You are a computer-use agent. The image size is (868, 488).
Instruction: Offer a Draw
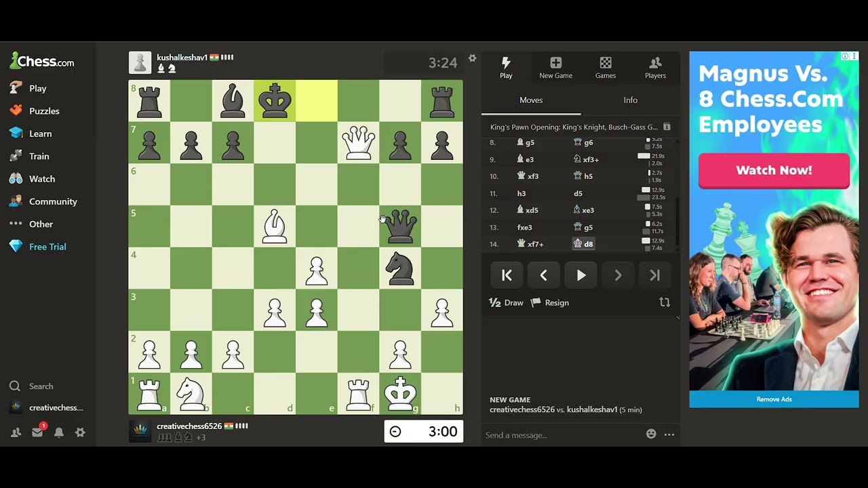click(507, 303)
